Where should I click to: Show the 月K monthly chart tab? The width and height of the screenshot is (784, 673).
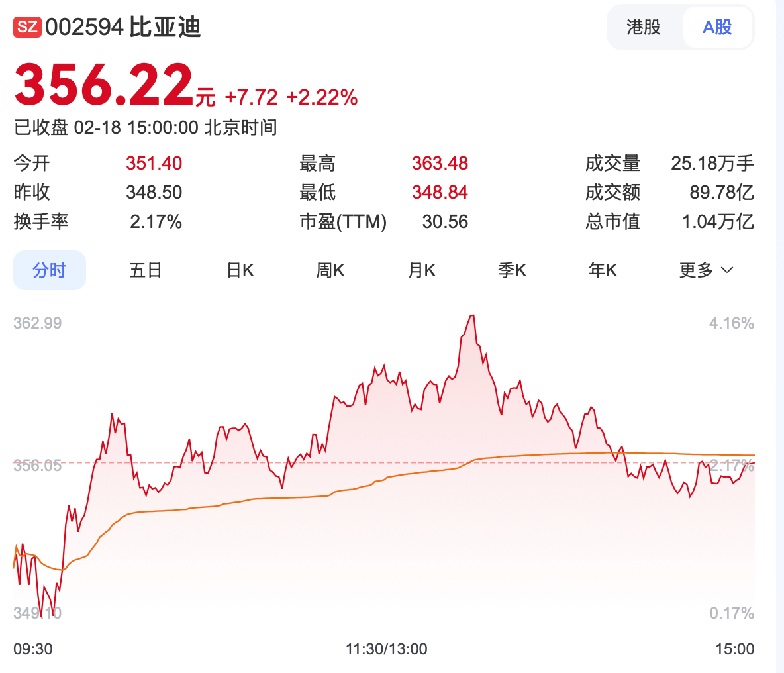(422, 270)
